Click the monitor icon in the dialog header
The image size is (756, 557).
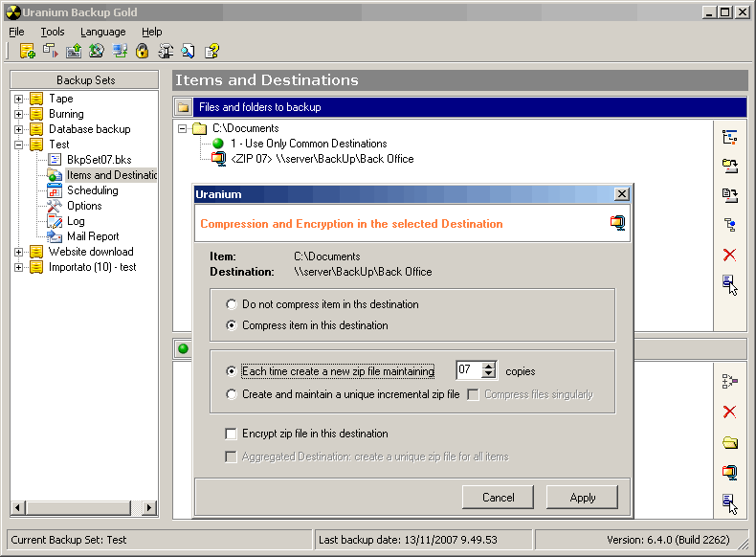[x=617, y=223]
